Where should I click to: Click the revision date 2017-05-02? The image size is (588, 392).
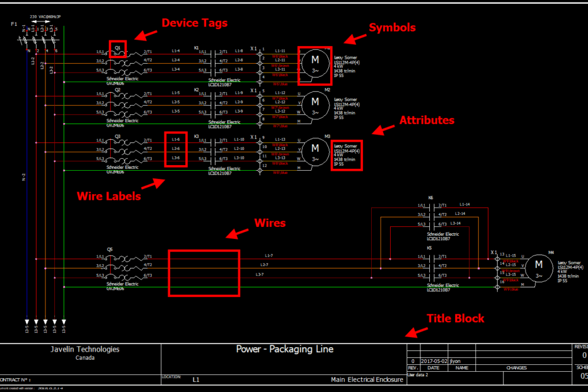(x=434, y=361)
